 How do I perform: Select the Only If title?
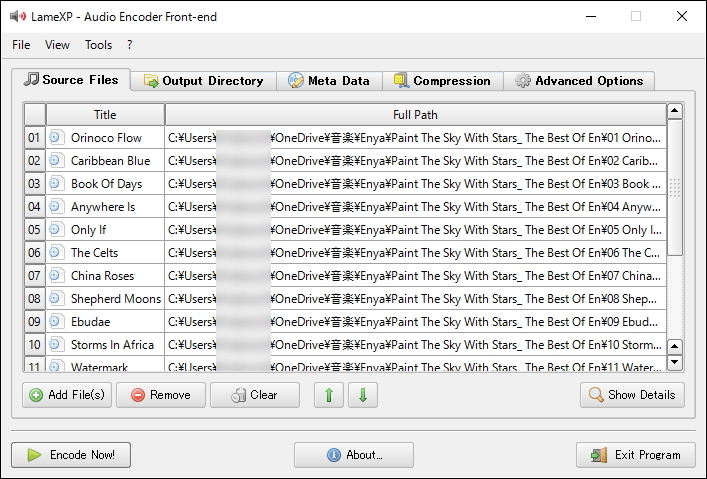(x=88, y=230)
